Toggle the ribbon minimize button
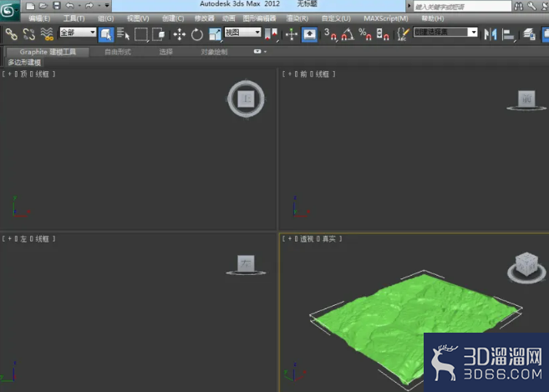The width and height of the screenshot is (549, 392). (x=257, y=52)
